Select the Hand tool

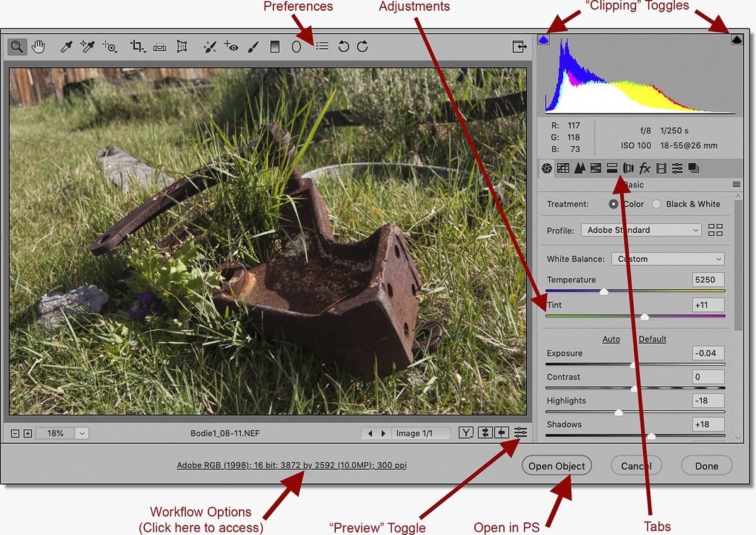tap(39, 47)
